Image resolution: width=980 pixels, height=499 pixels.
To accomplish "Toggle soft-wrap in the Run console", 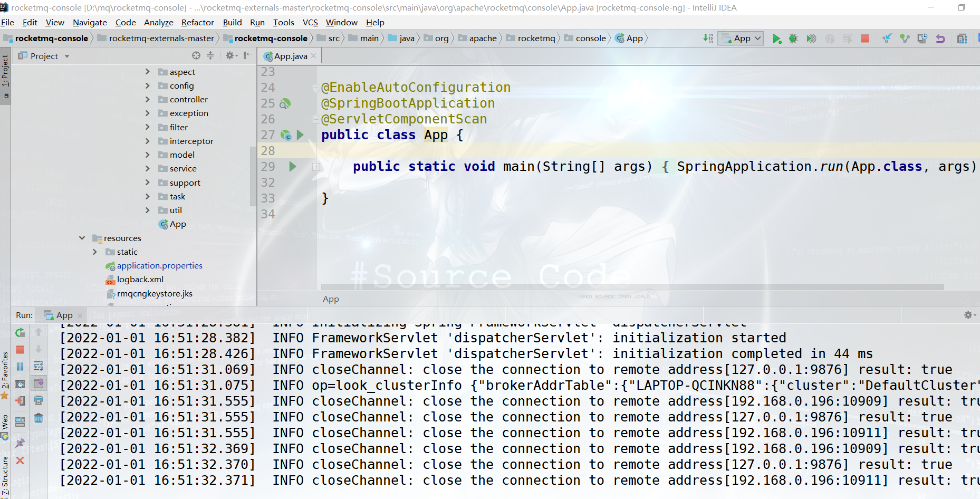I will [39, 367].
